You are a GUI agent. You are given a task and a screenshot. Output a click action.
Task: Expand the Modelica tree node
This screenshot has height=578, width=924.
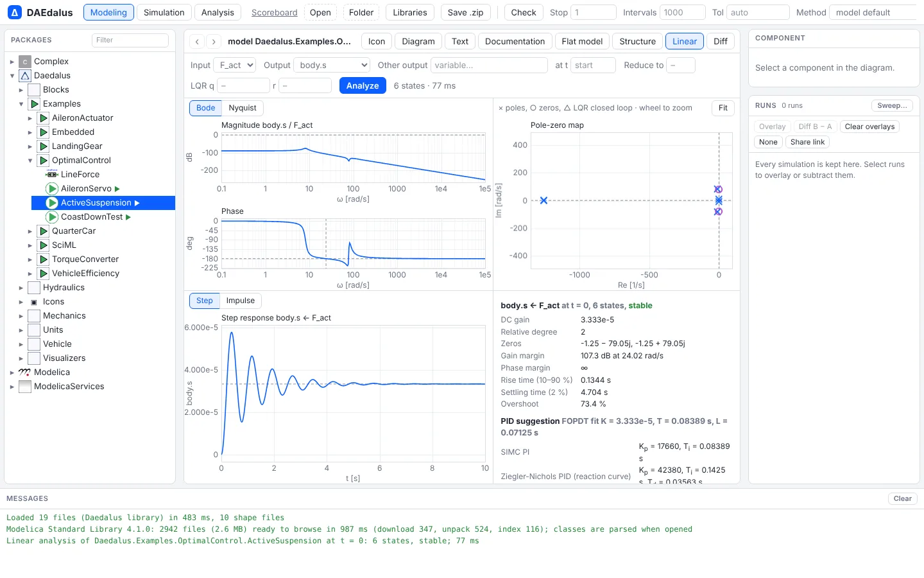[12, 372]
